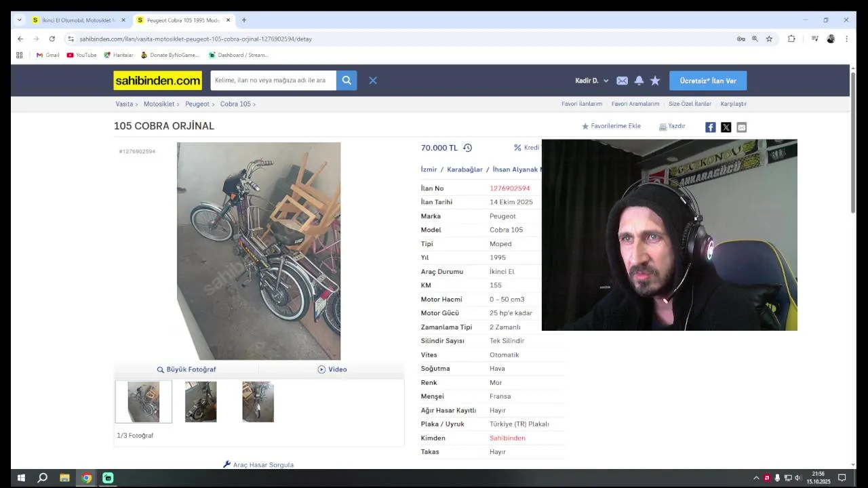Open Chrome three-dot menu
Image resolution: width=868 pixels, height=488 pixels.
coord(846,39)
